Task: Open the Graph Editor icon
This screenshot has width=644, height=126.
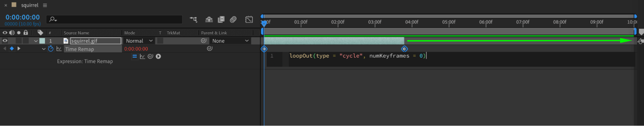Action: point(249,20)
